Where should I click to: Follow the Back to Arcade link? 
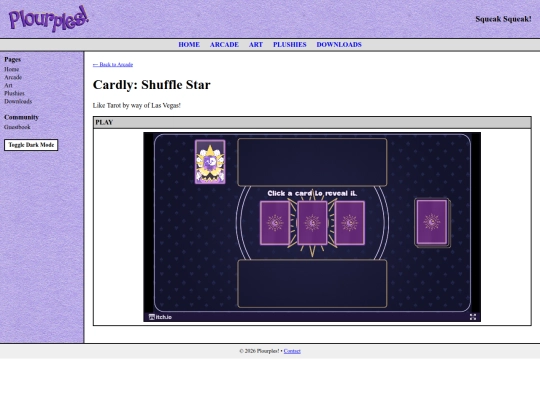(113, 64)
